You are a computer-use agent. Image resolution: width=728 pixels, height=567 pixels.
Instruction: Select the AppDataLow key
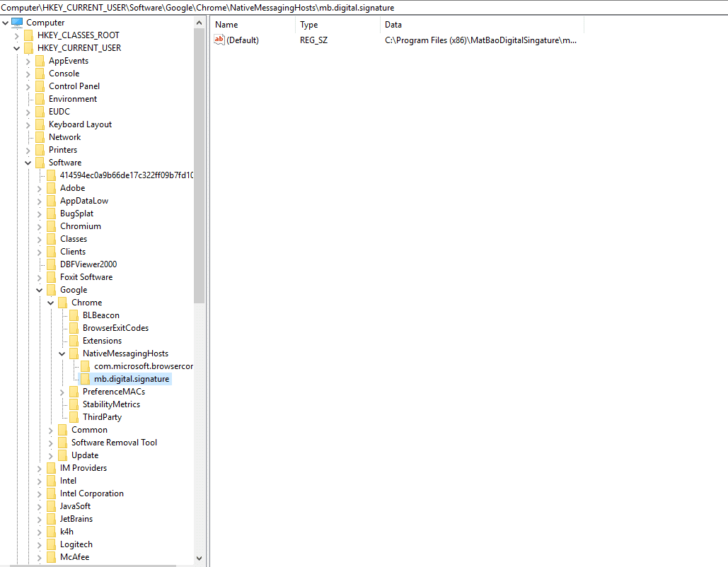(x=84, y=201)
